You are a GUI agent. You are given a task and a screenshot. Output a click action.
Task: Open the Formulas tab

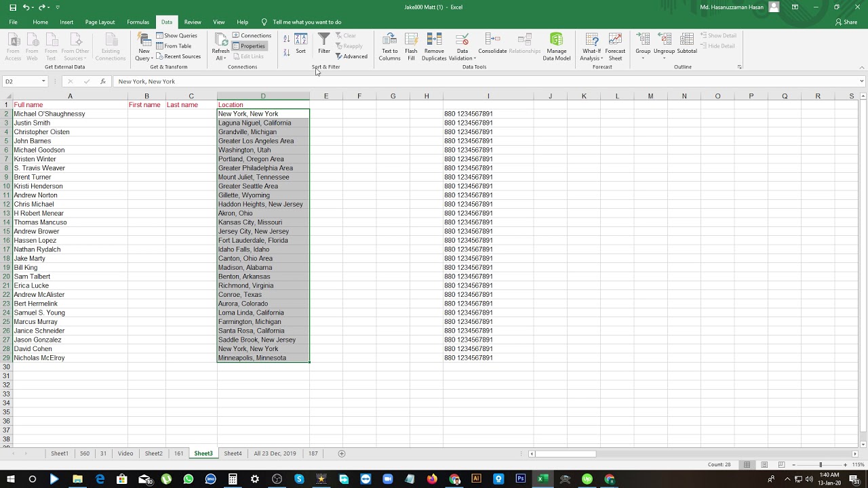pyautogui.click(x=138, y=22)
